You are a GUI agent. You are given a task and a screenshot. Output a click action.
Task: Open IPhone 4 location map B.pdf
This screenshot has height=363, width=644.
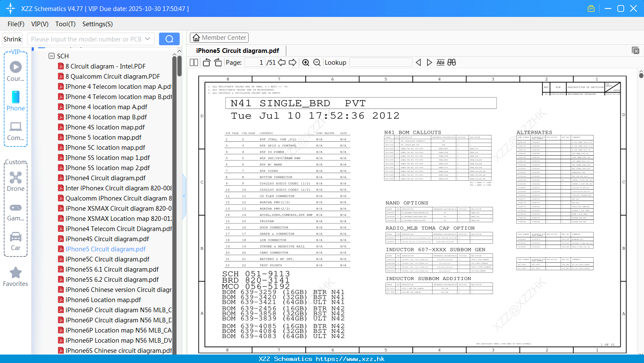106,117
